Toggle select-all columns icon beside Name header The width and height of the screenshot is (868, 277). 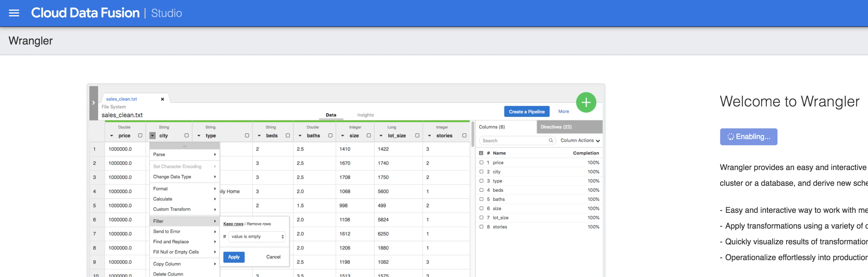coord(481,153)
